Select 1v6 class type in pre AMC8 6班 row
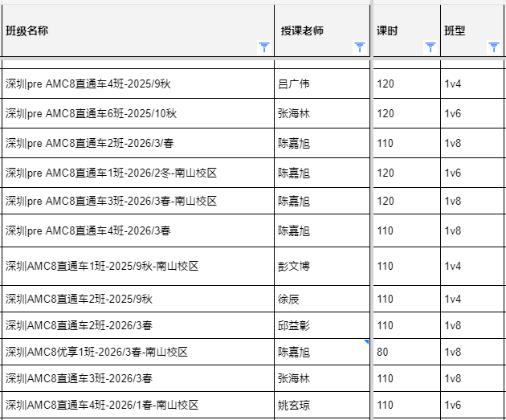 (472, 113)
